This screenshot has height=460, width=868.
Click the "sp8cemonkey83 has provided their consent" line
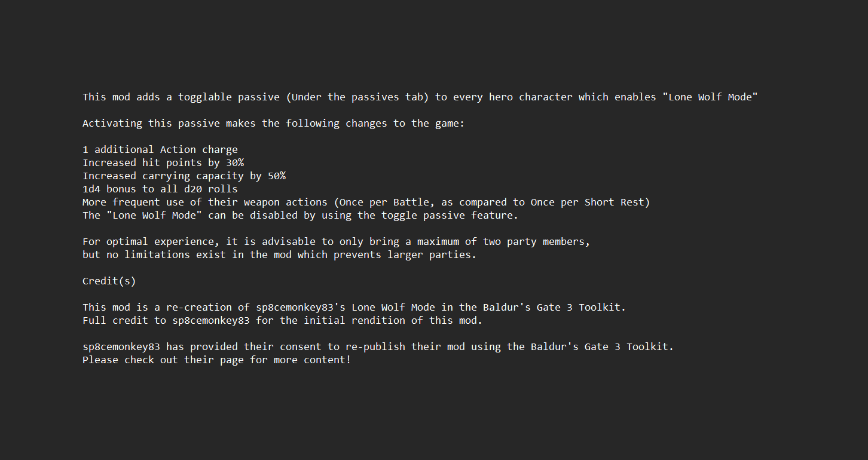[x=378, y=346]
